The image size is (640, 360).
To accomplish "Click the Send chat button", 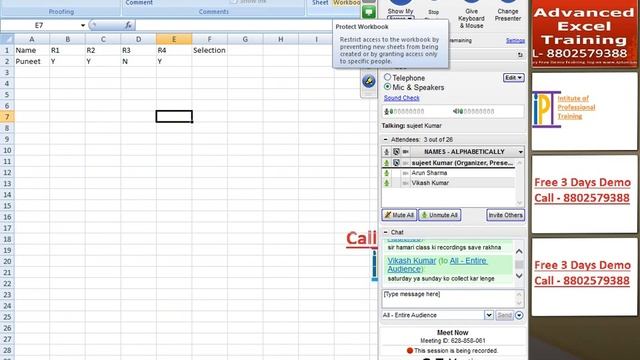I will click(x=504, y=315).
